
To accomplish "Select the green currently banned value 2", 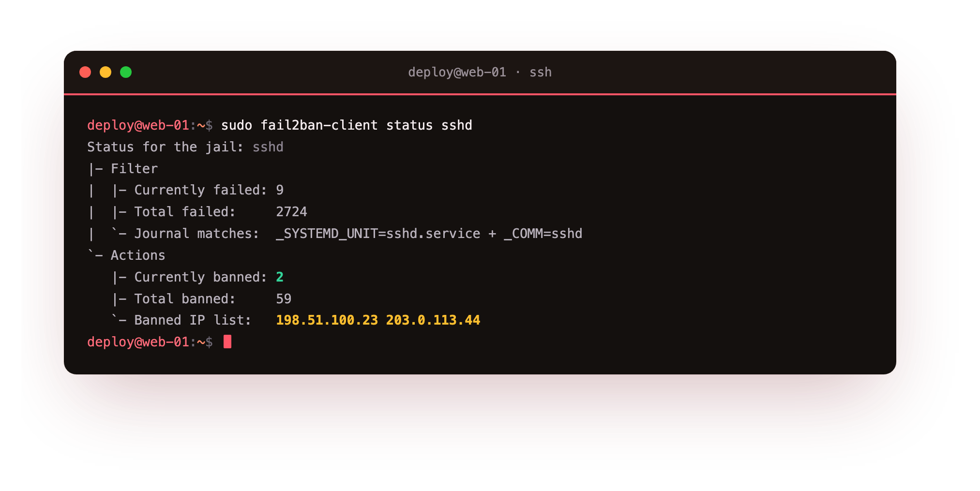I will 280,277.
